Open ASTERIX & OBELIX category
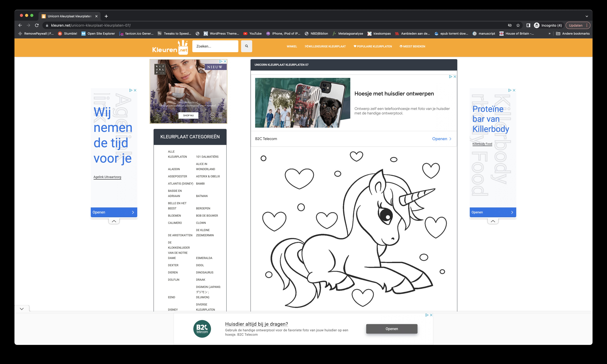Screen dimensions: 607x364 [x=208, y=176]
